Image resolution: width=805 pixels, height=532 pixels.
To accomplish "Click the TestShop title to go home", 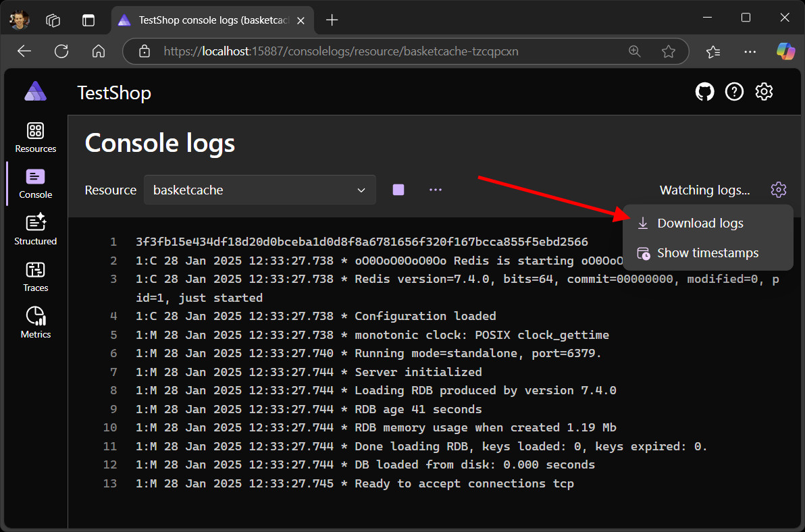I will coord(113,92).
